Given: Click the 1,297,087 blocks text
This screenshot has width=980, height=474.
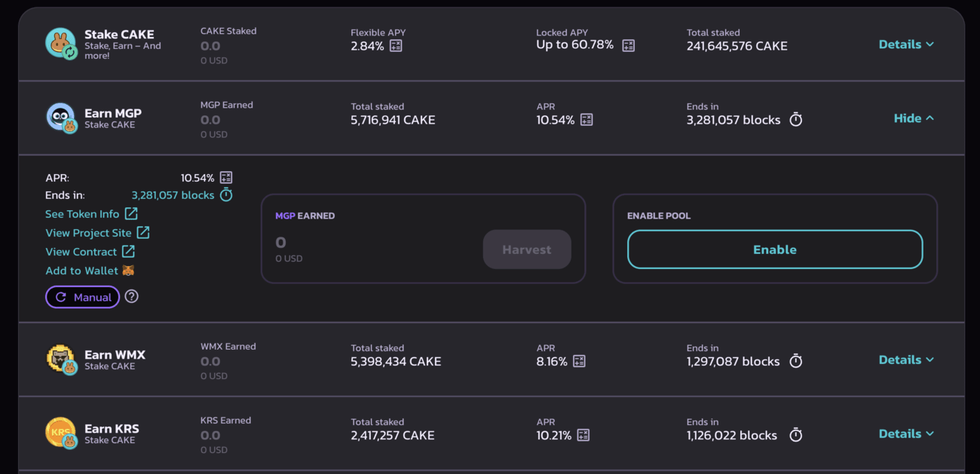Looking at the screenshot, I should [733, 361].
